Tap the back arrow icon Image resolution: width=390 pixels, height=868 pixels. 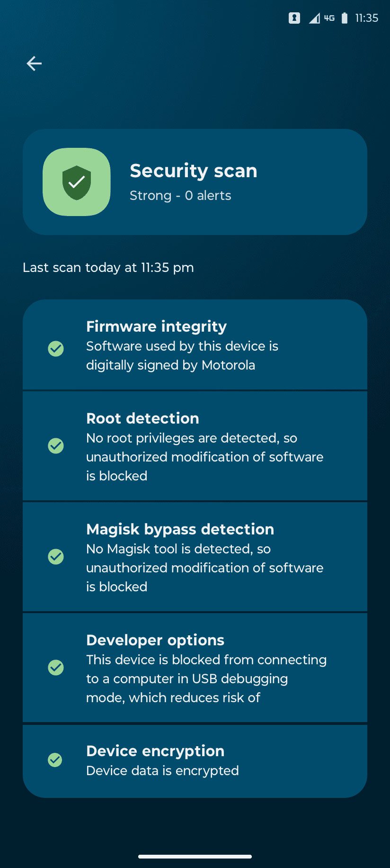[34, 63]
